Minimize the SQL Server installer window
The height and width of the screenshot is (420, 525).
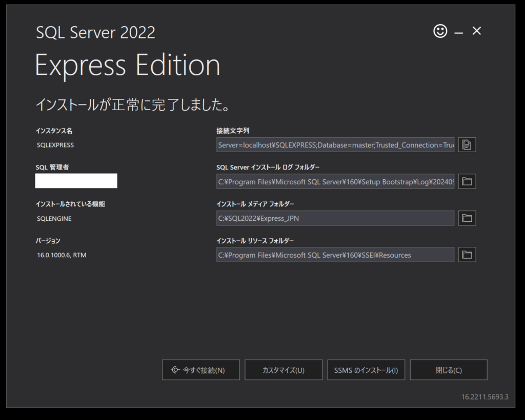(x=459, y=32)
